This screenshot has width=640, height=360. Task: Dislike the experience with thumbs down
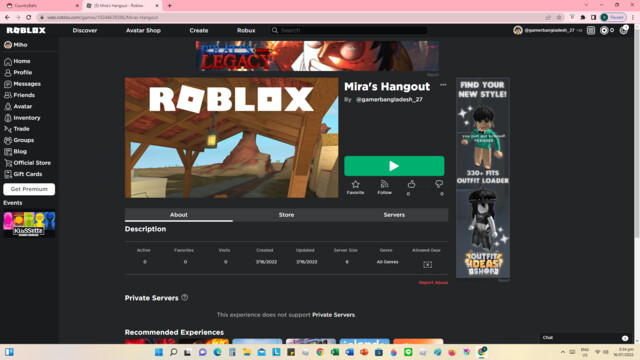pos(439,184)
